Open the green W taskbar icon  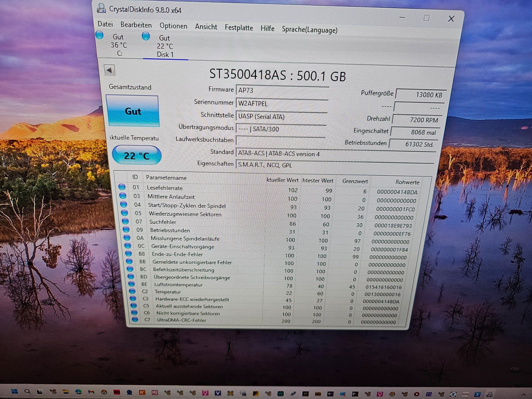click(x=280, y=393)
